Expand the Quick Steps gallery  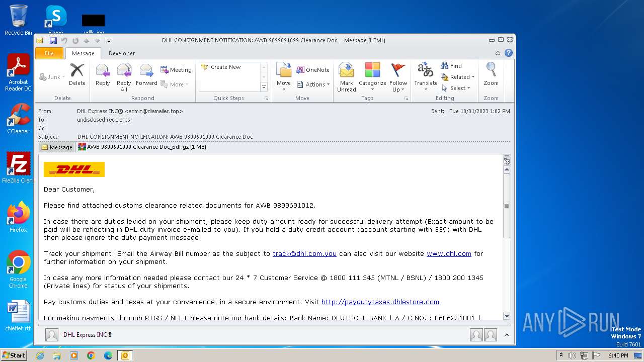[264, 87]
